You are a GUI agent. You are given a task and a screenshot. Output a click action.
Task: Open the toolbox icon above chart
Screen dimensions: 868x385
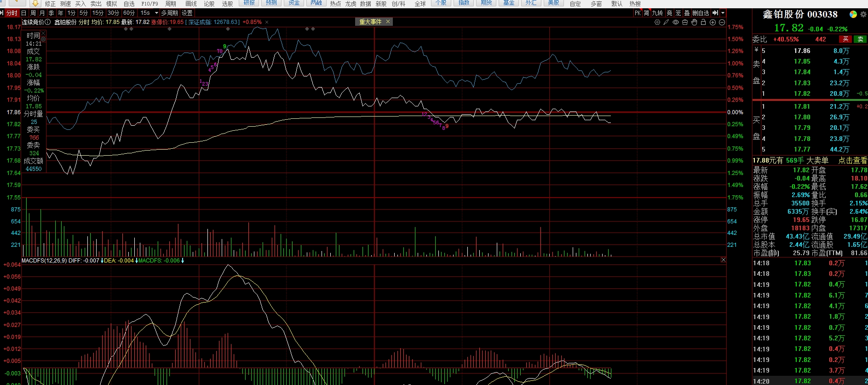(685, 22)
